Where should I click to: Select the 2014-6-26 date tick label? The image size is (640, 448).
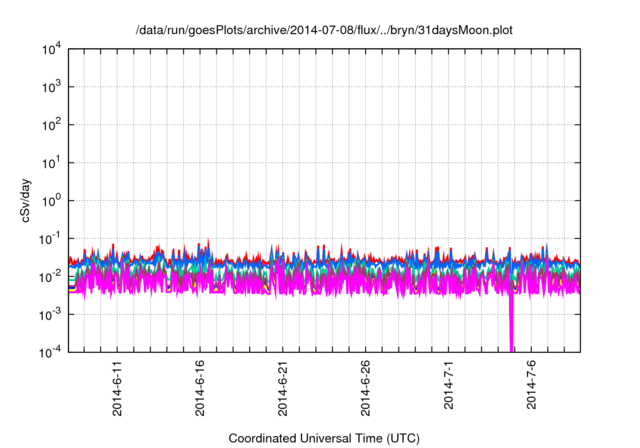tap(366, 387)
